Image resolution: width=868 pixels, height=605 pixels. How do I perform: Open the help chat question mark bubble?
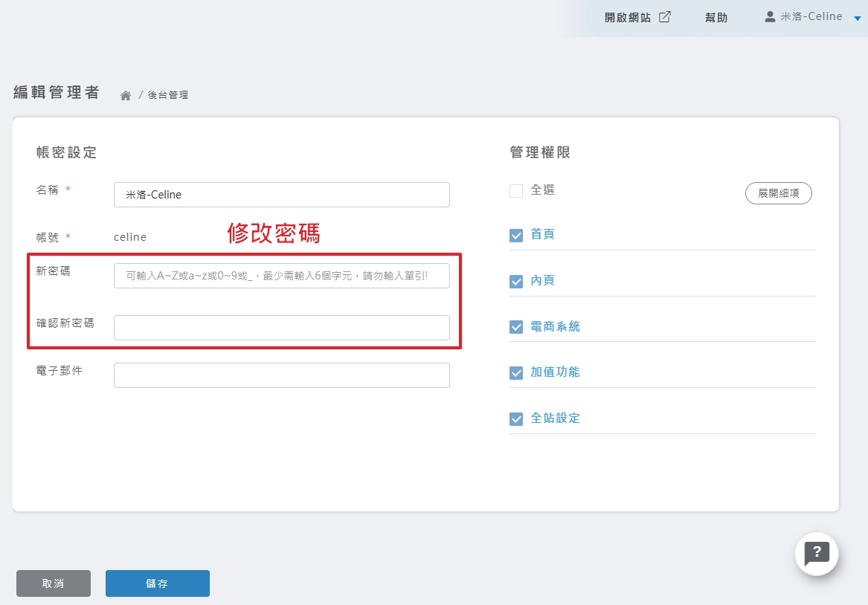coord(817,553)
